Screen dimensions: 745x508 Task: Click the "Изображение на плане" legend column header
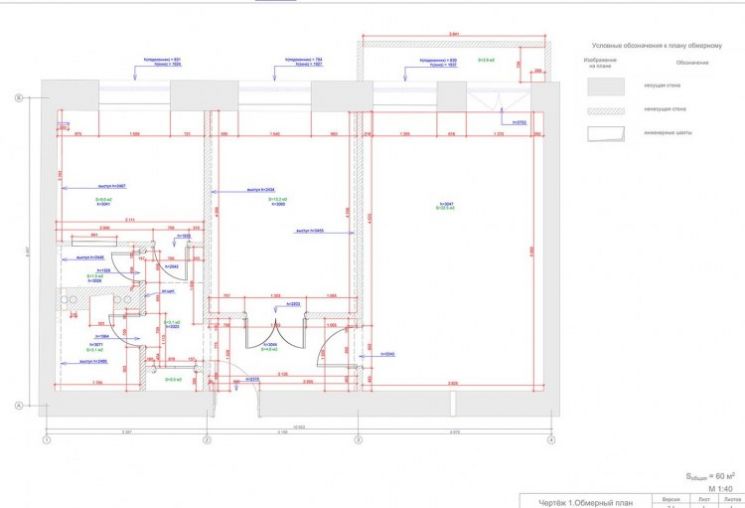(600, 63)
